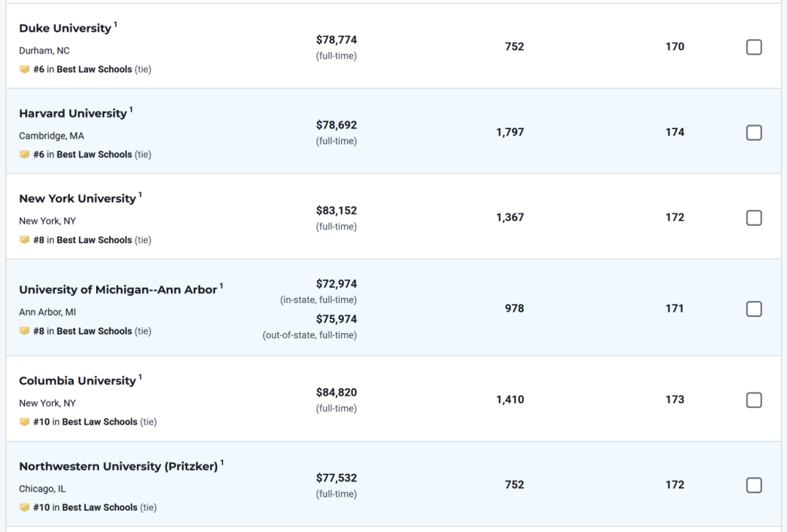The height and width of the screenshot is (532, 787).
Task: Toggle the Northwestern University (Pritzker) checkbox
Action: coord(754,485)
